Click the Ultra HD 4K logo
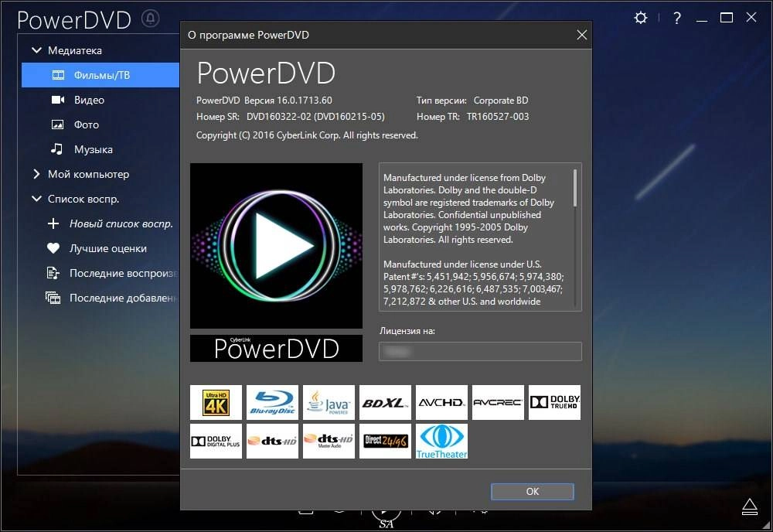773x532 pixels. (216, 402)
